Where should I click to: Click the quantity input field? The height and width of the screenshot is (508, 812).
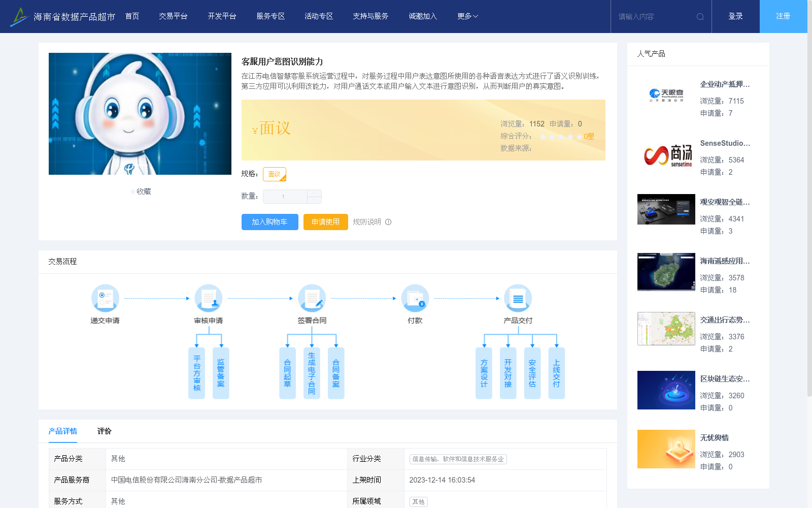click(x=285, y=197)
